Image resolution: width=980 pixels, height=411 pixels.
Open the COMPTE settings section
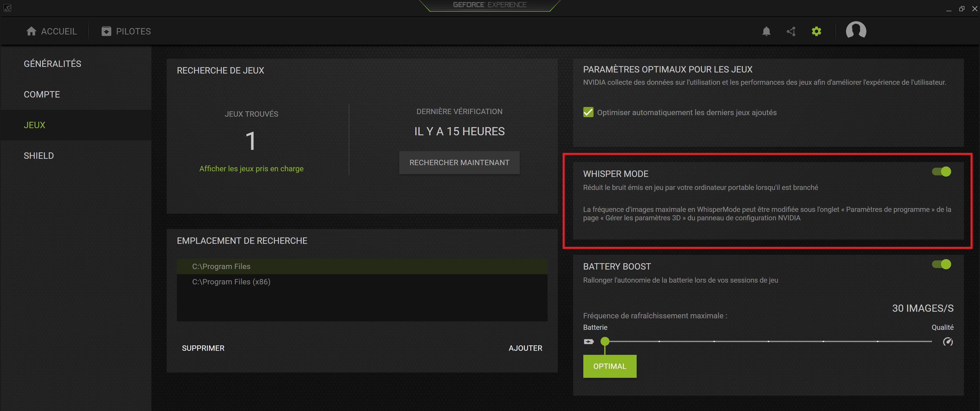[76, 94]
